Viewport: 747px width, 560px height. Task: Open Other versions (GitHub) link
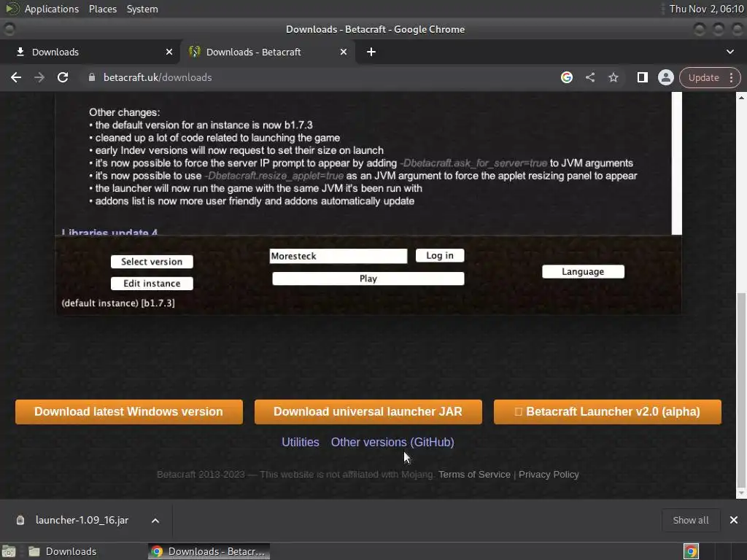(392, 442)
